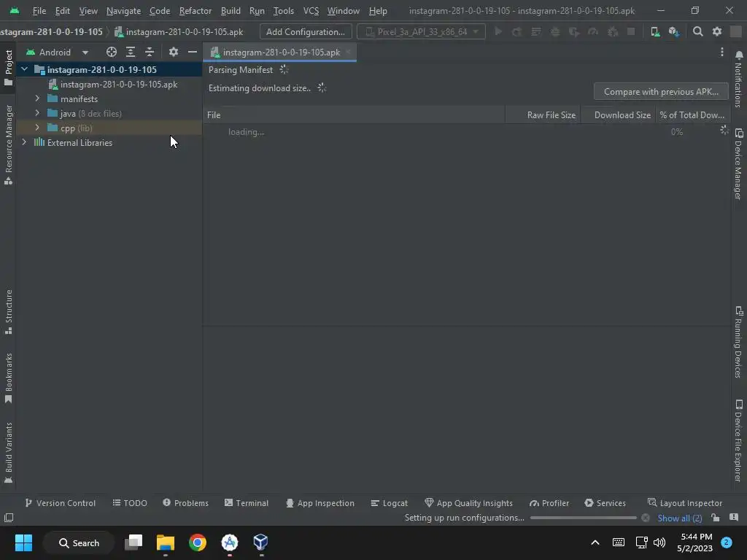Open Device Manager toolbar icon
747x560 pixels.
(656, 32)
